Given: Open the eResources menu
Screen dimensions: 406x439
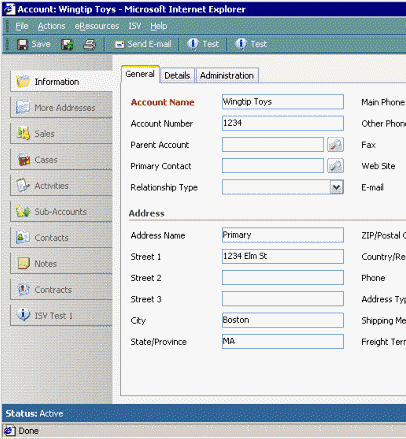Looking at the screenshot, I should [x=97, y=26].
